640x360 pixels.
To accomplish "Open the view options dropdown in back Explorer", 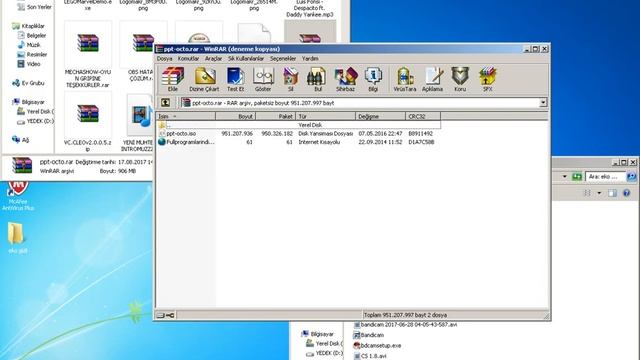I will coord(599,193).
